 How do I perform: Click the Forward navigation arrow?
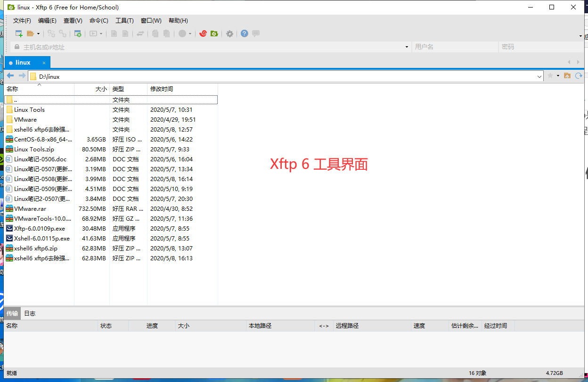tap(22, 76)
